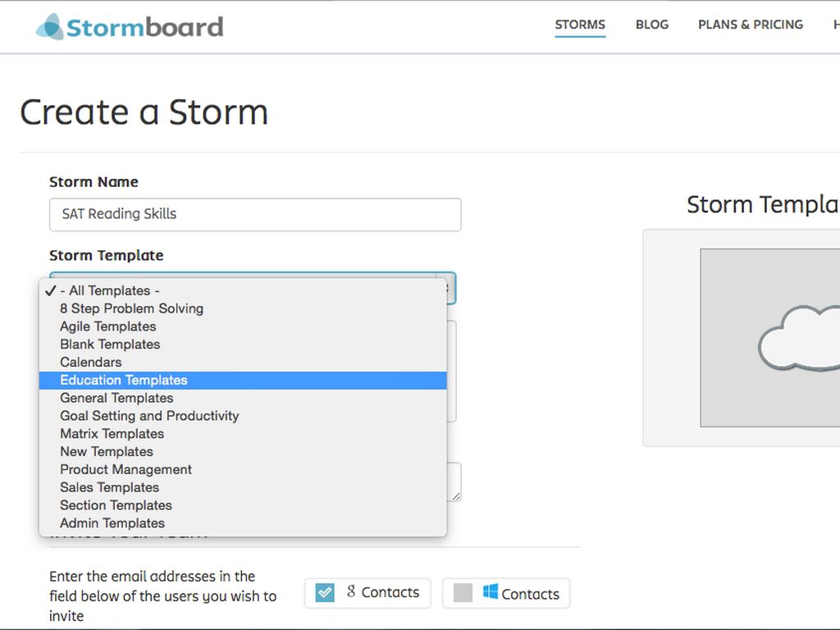Toggle the Google Contacts checkbox
The image size is (840, 630).
[x=325, y=592]
